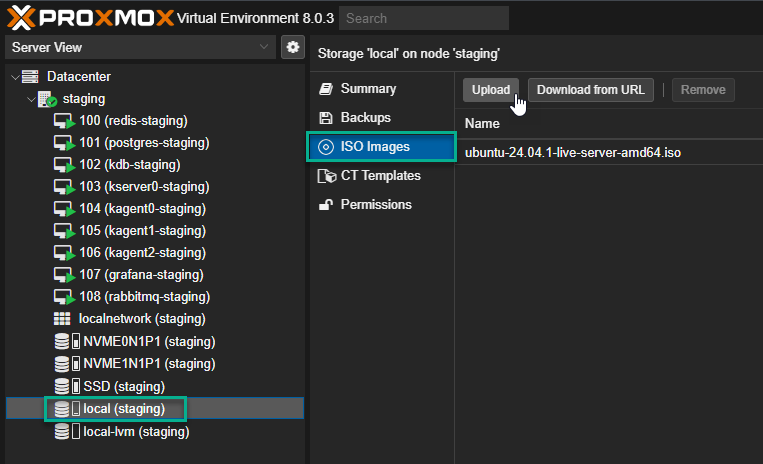Image resolution: width=763 pixels, height=464 pixels.
Task: Focus the Search field in header
Action: tap(423, 18)
